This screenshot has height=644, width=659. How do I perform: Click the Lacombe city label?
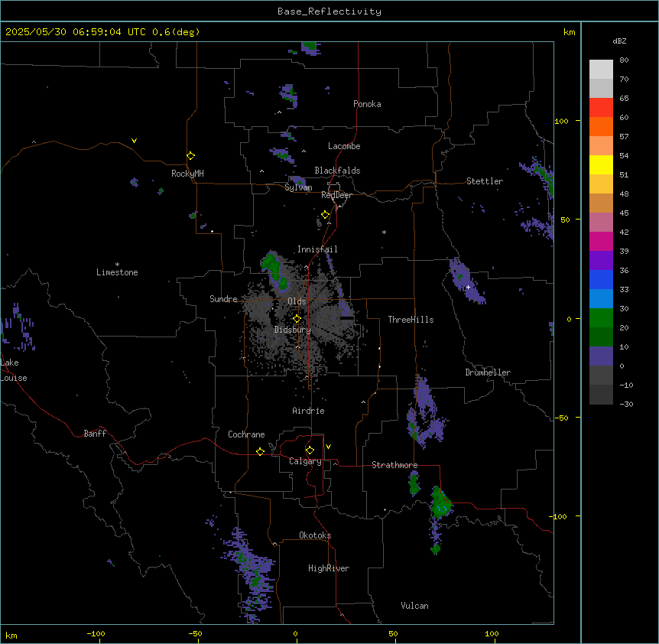(344, 146)
